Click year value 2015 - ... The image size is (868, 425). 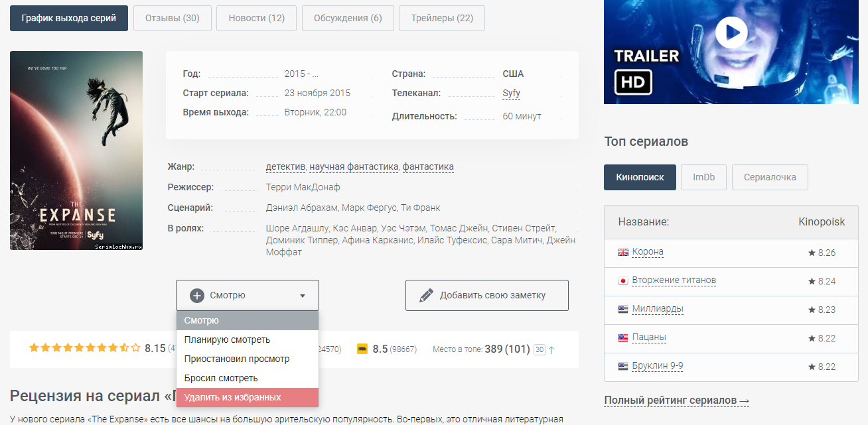coord(301,74)
